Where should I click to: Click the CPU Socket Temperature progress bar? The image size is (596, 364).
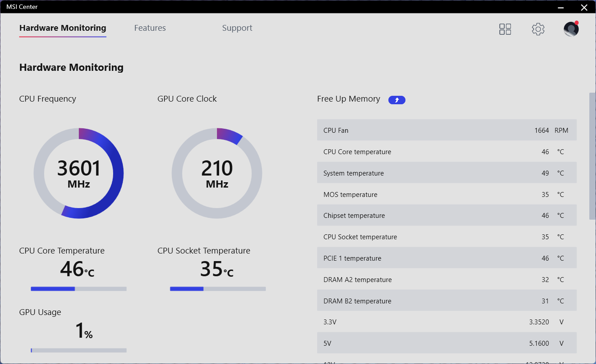(x=218, y=289)
